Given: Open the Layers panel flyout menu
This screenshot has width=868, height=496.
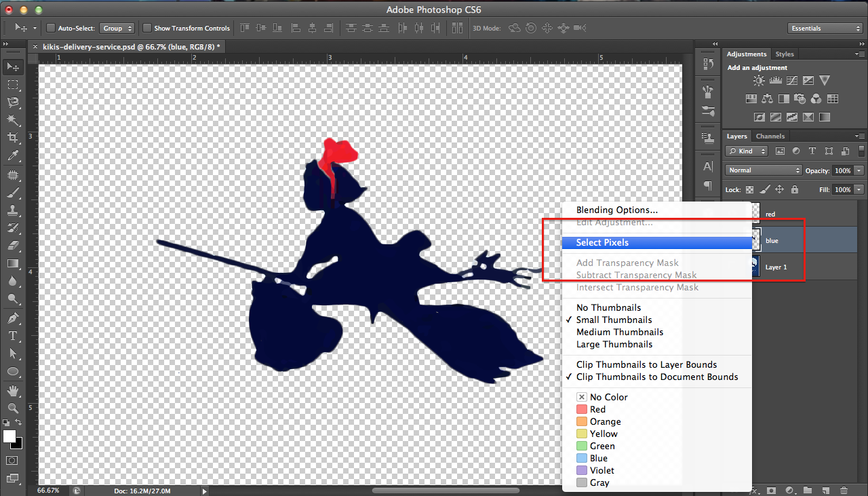Looking at the screenshot, I should tap(860, 136).
